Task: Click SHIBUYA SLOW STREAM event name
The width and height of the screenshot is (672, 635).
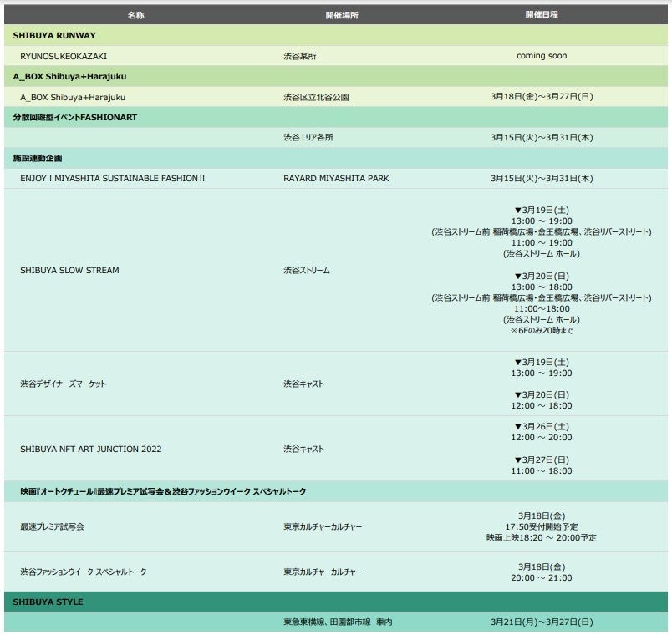Action: pos(69,271)
